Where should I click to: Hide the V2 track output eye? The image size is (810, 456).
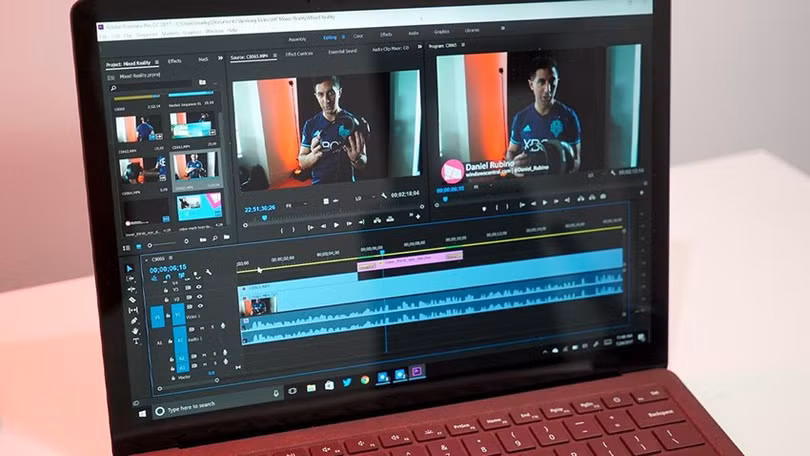[199, 296]
